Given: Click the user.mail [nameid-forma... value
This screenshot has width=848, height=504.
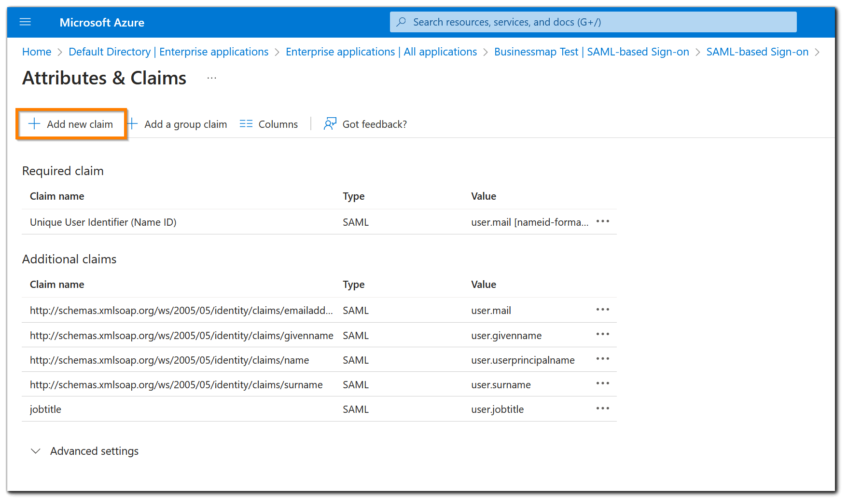Looking at the screenshot, I should point(530,222).
